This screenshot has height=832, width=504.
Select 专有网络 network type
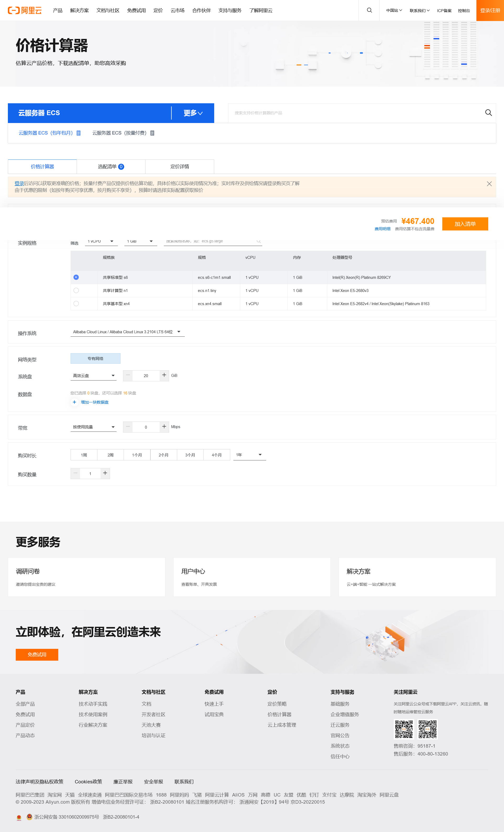point(95,358)
